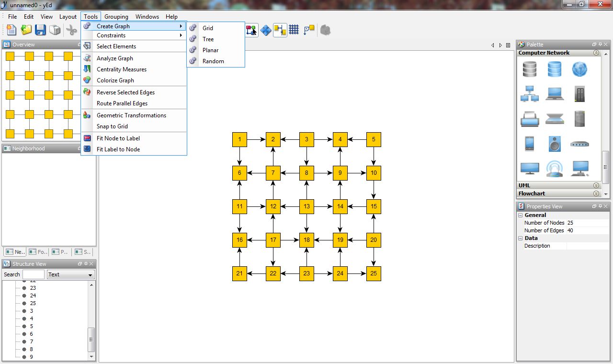
Task: Choose Tree from Create Graph submenu
Action: point(216,39)
